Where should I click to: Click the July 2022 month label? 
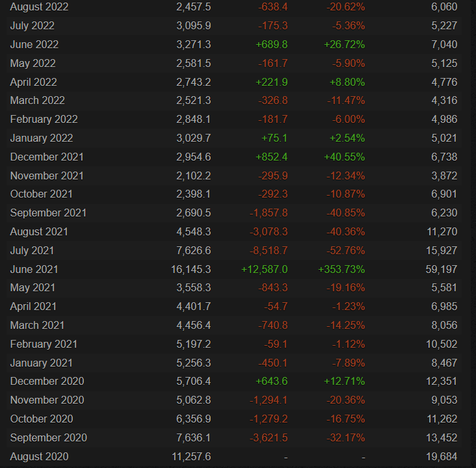(32, 25)
